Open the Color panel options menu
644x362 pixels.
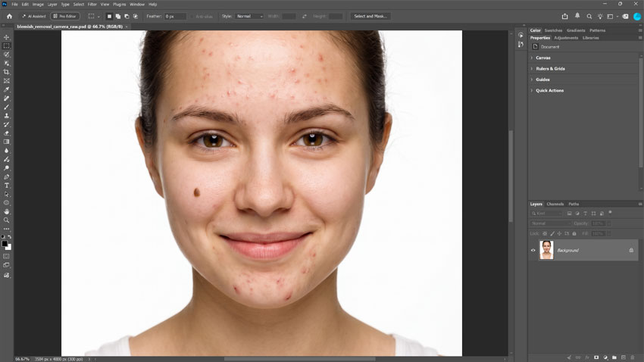coord(640,30)
